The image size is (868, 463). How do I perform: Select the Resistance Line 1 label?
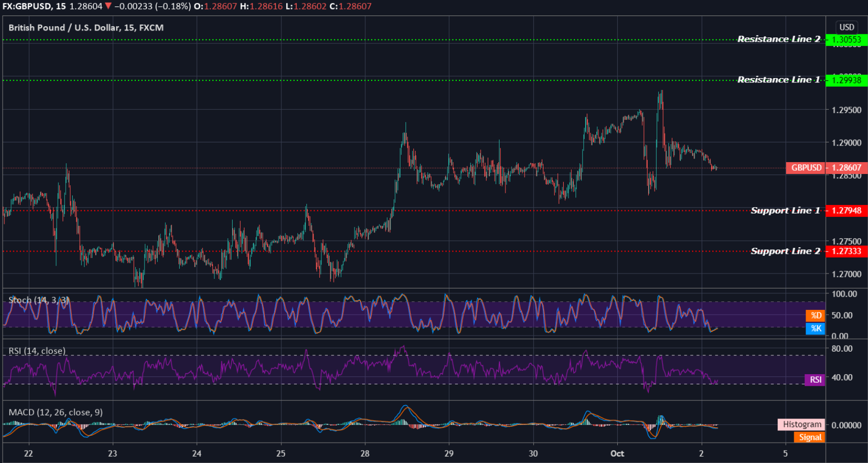(x=779, y=80)
